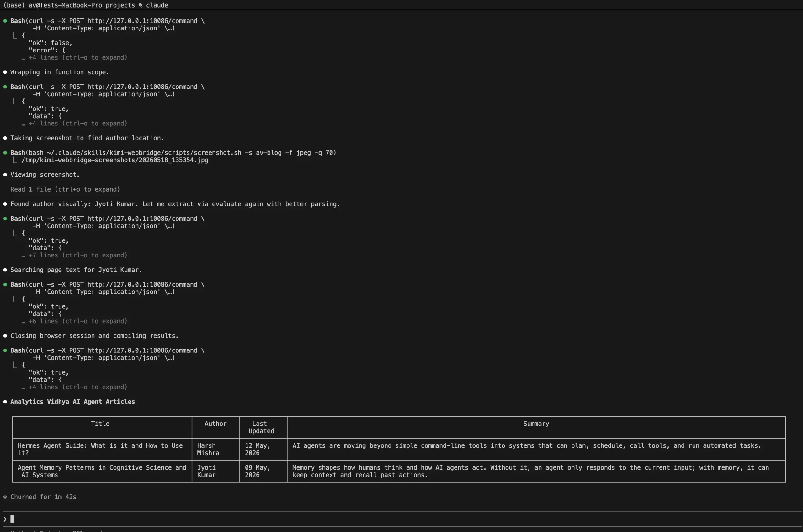Click the screenshot file path ending in 135354.jpg

(115, 160)
